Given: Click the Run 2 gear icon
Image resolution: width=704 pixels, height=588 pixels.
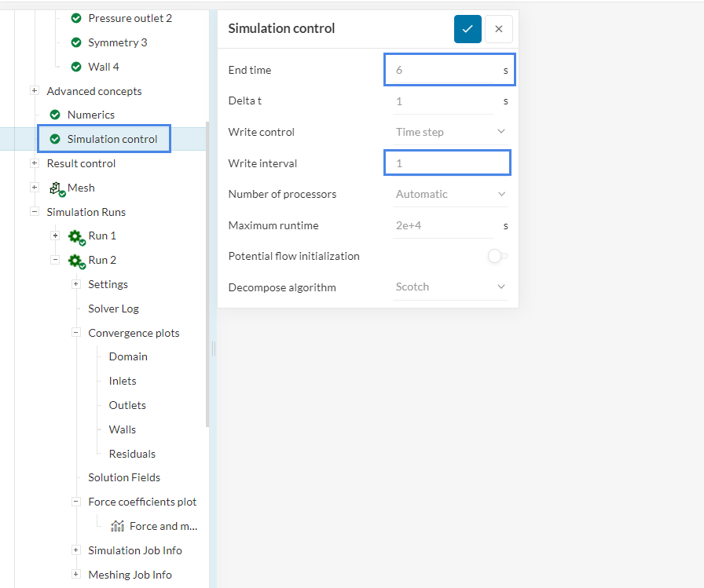Looking at the screenshot, I should tap(76, 261).
